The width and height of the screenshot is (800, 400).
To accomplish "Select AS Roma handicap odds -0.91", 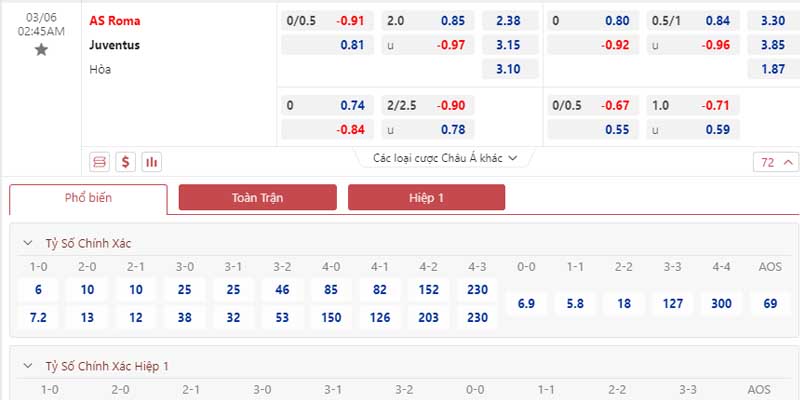I will [x=349, y=20].
